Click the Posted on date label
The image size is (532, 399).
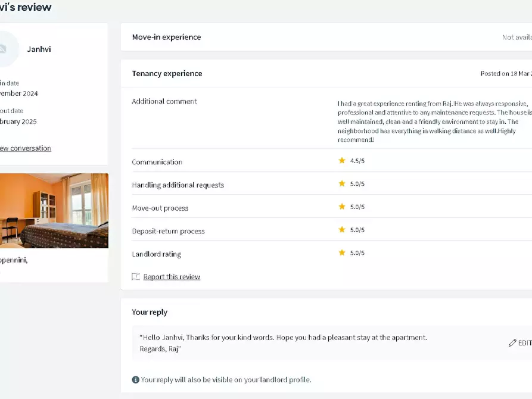[505, 74]
